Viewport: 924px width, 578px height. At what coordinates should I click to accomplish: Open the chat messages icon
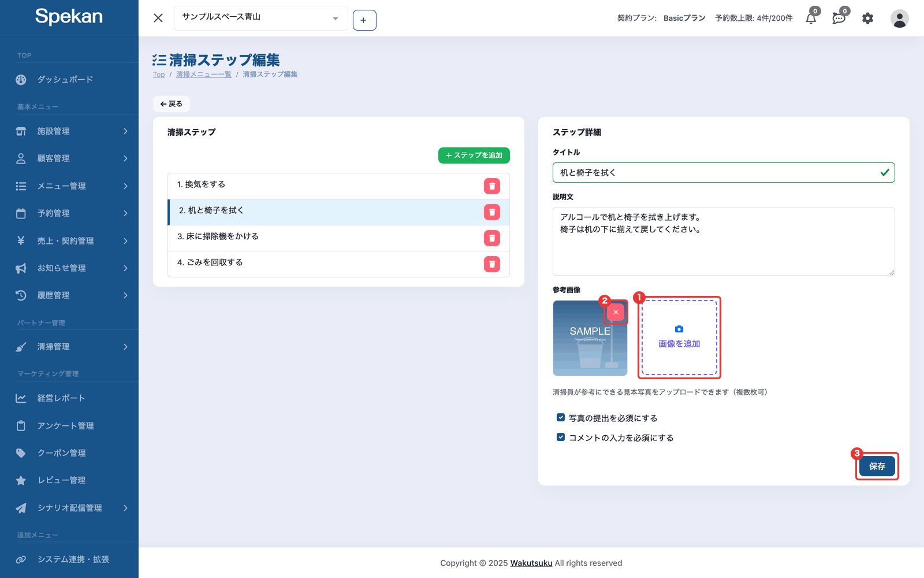click(839, 18)
